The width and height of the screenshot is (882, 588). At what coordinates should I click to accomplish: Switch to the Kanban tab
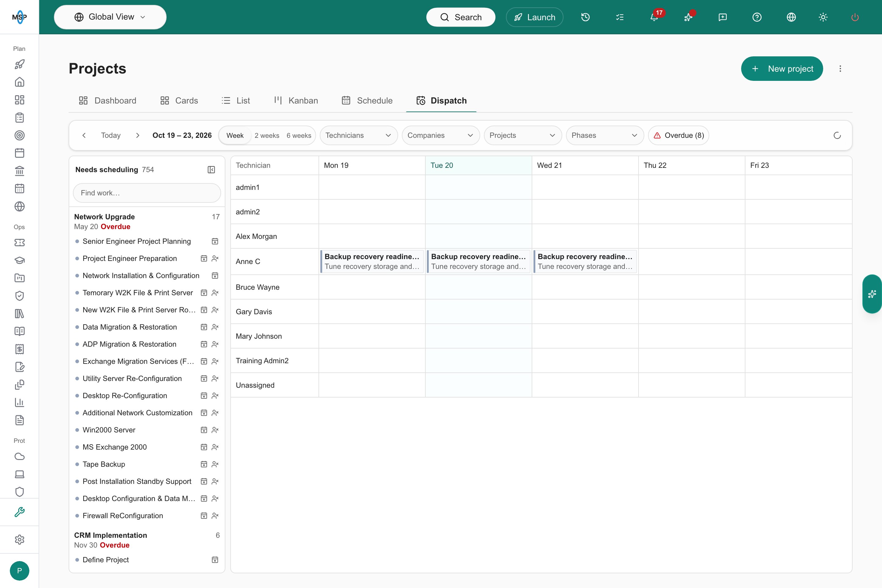coord(296,100)
